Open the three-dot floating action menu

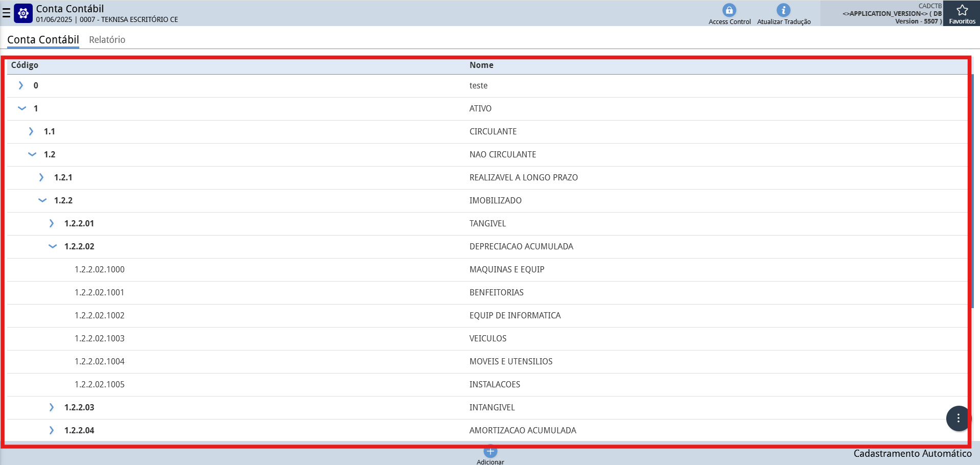957,418
